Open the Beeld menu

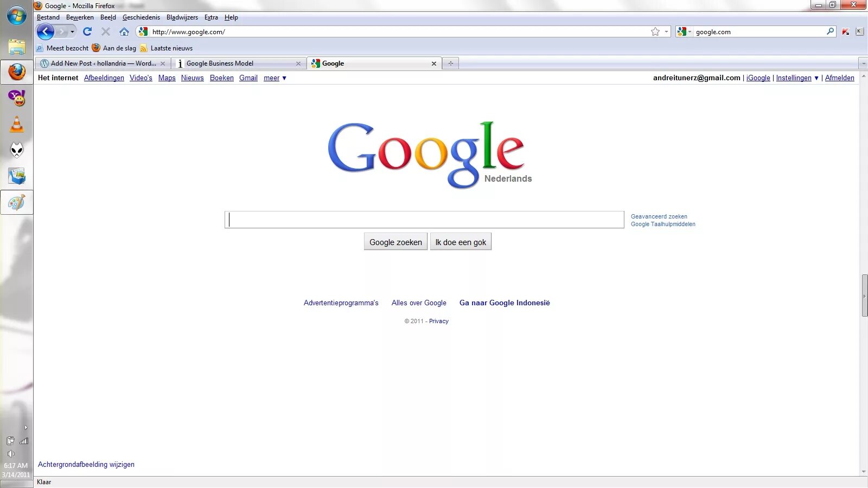(108, 17)
